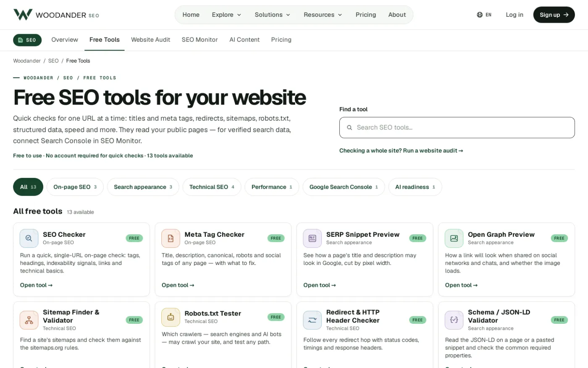588x368 pixels.
Task: Open tool link for SERP Snippet Preview
Action: click(x=320, y=285)
